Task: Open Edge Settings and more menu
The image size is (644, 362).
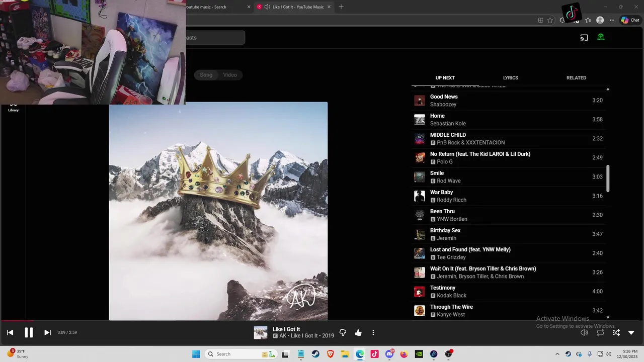Action: coord(612,20)
